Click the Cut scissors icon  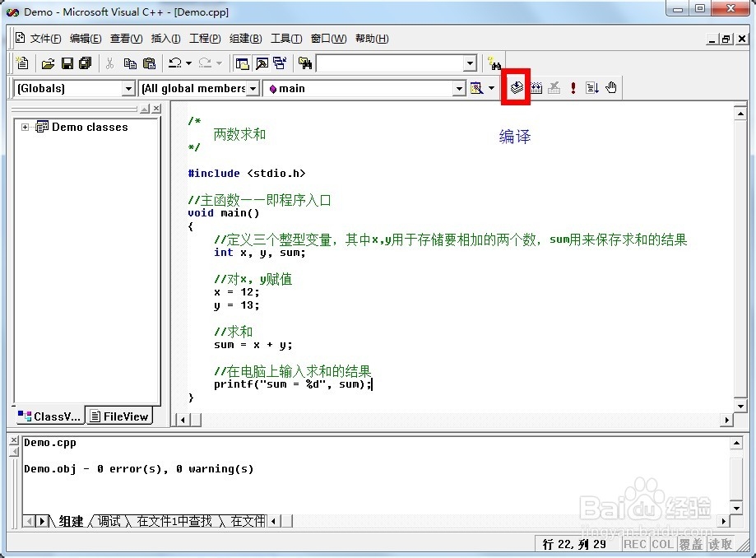(x=110, y=63)
